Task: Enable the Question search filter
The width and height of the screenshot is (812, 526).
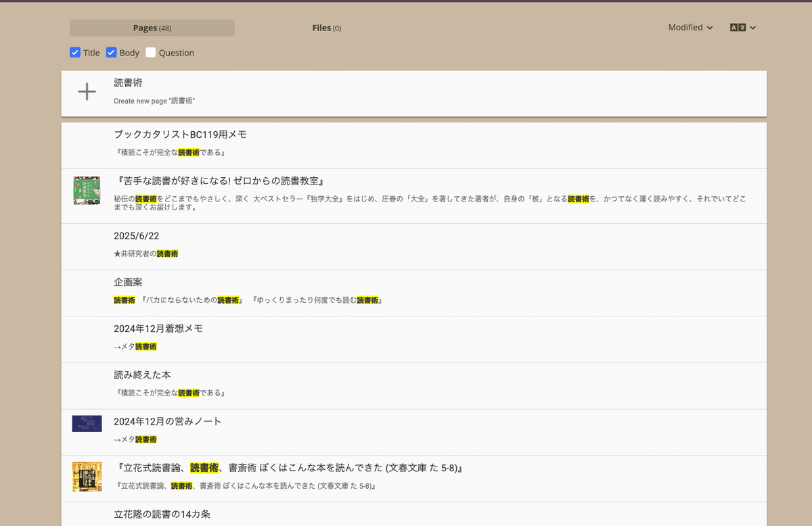Action: coord(150,52)
